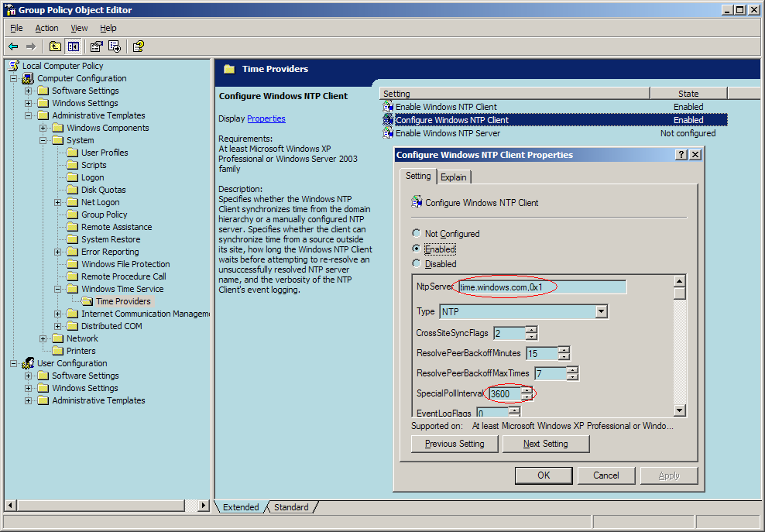Click the Next Setting button

click(545, 444)
